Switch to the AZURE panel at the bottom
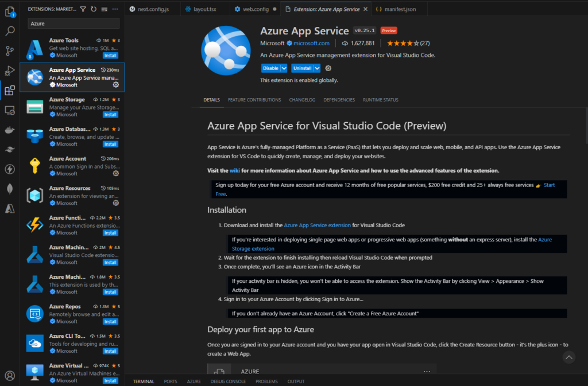Viewport: 588px width, 386px height. pyautogui.click(x=194, y=381)
